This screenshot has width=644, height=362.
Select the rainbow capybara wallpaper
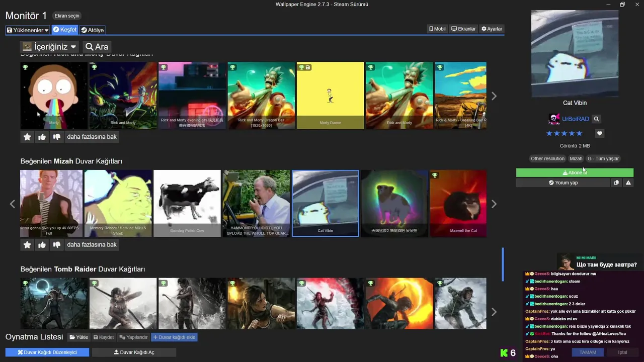(x=394, y=203)
